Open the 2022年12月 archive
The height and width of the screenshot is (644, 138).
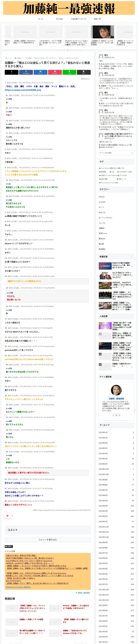pyautogui.click(x=116, y=527)
